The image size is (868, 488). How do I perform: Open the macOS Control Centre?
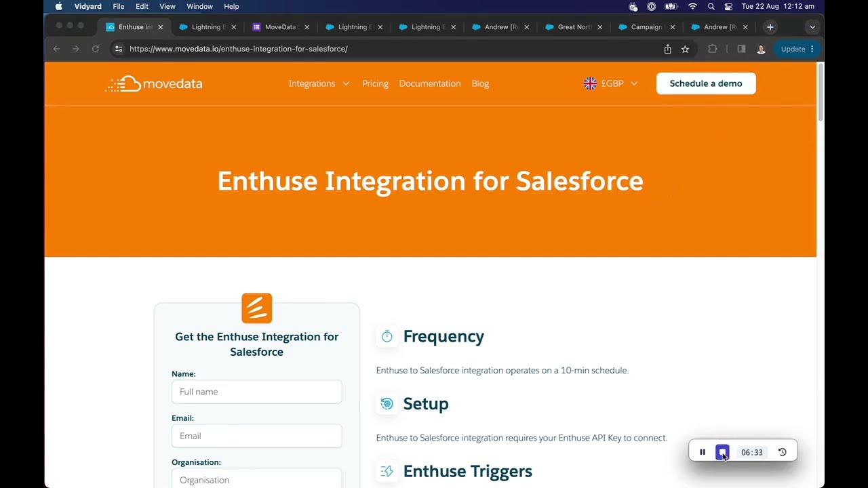(x=728, y=6)
